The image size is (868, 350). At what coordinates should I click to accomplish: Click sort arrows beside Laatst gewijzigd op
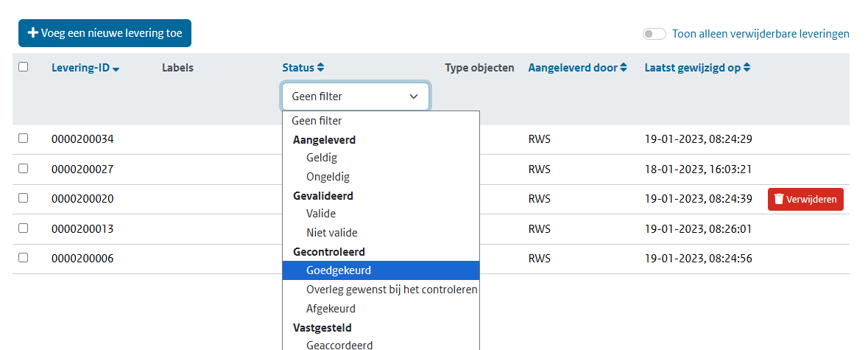(x=747, y=68)
